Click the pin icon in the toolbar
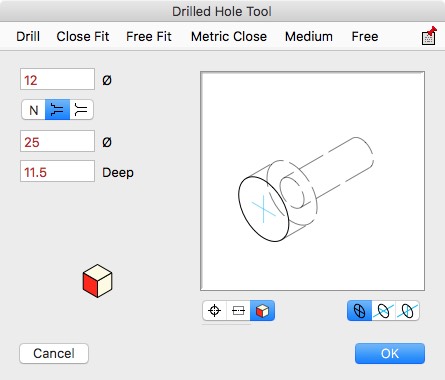 tap(429, 36)
